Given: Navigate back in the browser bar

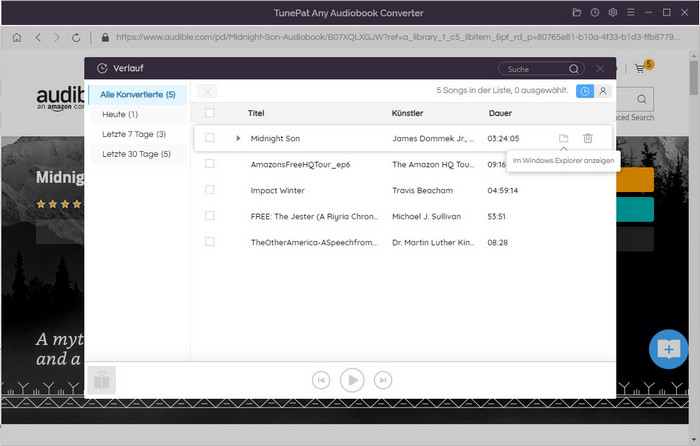Looking at the screenshot, I should (38, 38).
